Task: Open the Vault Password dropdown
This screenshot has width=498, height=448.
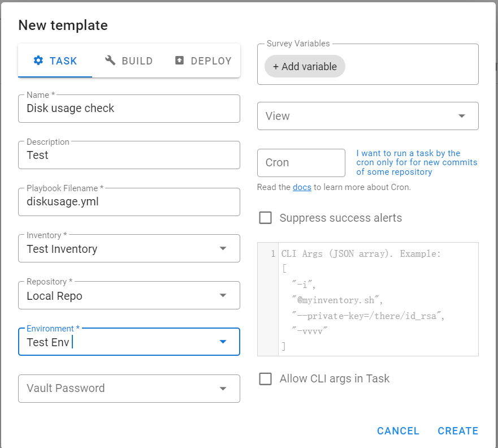Action: 223,389
